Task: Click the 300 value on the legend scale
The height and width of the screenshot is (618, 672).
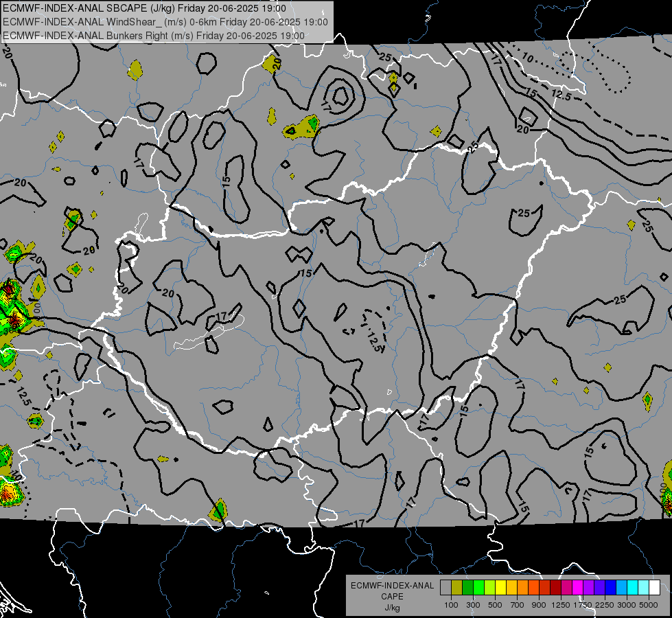Action: pyautogui.click(x=473, y=605)
